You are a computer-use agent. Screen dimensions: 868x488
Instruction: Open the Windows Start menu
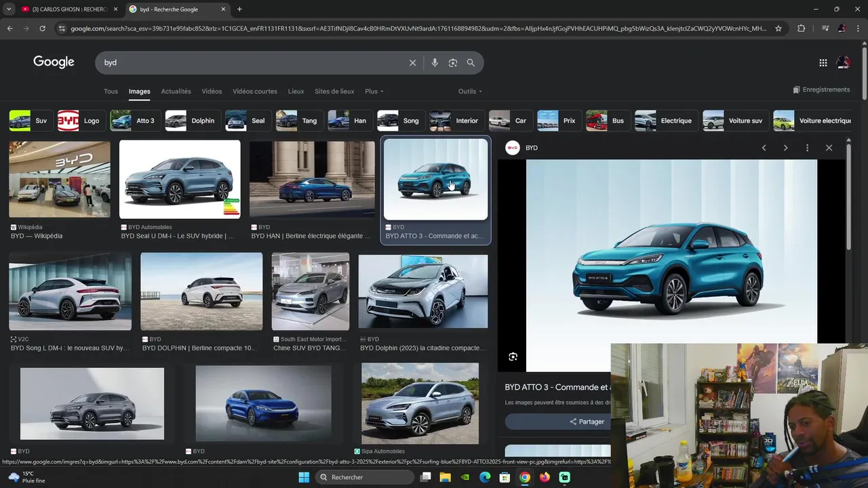(x=304, y=477)
